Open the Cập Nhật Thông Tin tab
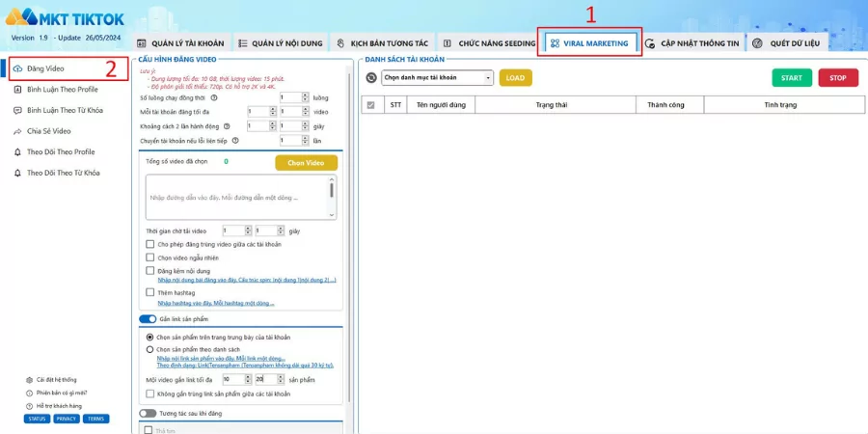 coord(692,43)
